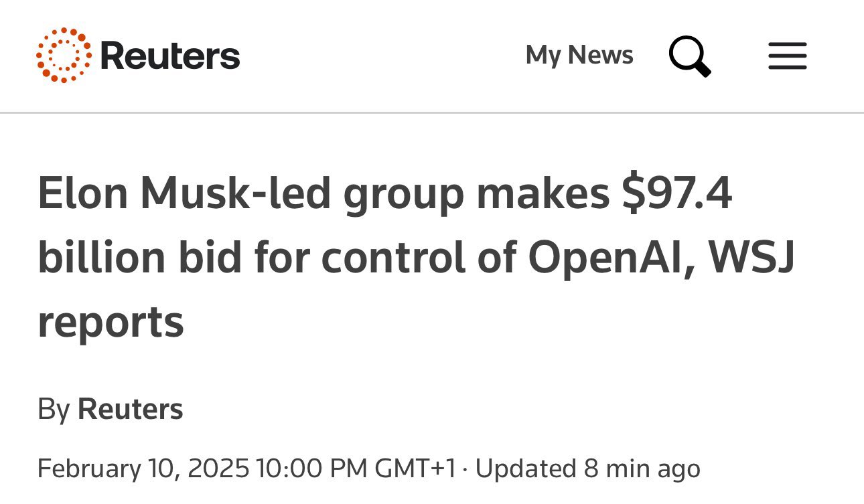Click the Reuters author byline link

(x=131, y=408)
